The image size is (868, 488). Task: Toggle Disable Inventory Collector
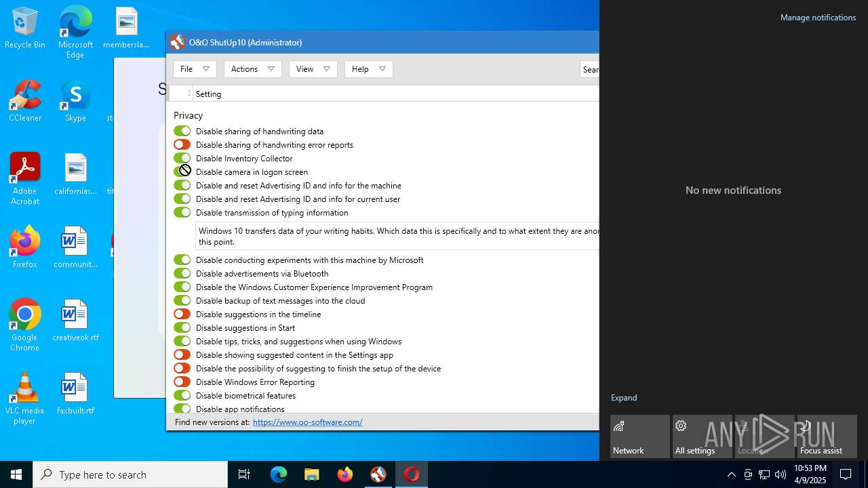tap(182, 158)
